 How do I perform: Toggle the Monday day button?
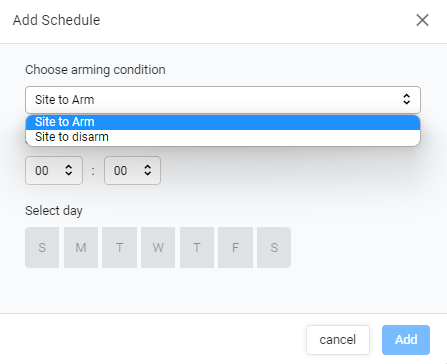(x=81, y=247)
